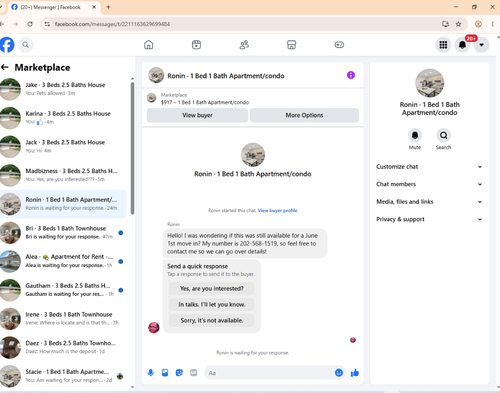
Task: Reload the page with browser refresh icon
Action: click(30, 24)
